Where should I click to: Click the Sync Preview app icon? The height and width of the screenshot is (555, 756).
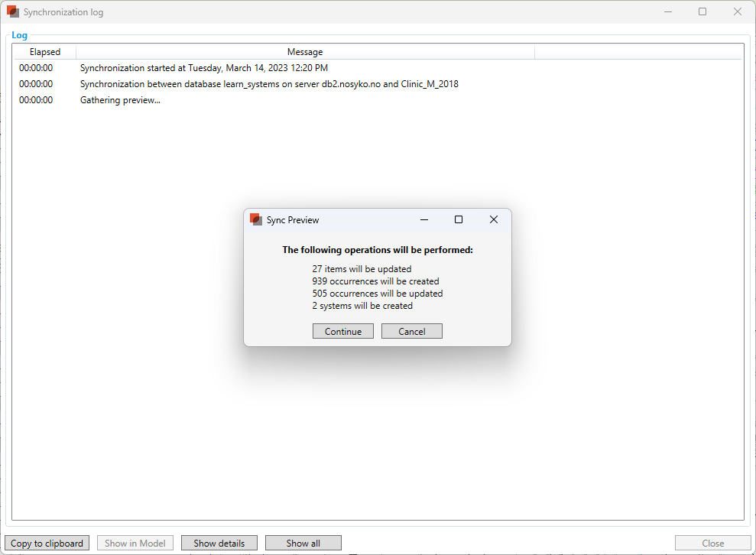tap(256, 220)
